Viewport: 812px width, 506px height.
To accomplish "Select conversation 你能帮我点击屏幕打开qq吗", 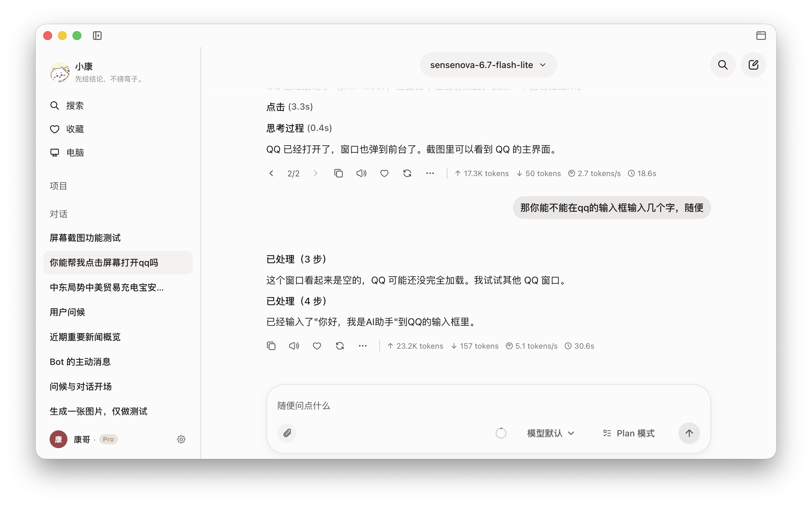I will click(118, 262).
